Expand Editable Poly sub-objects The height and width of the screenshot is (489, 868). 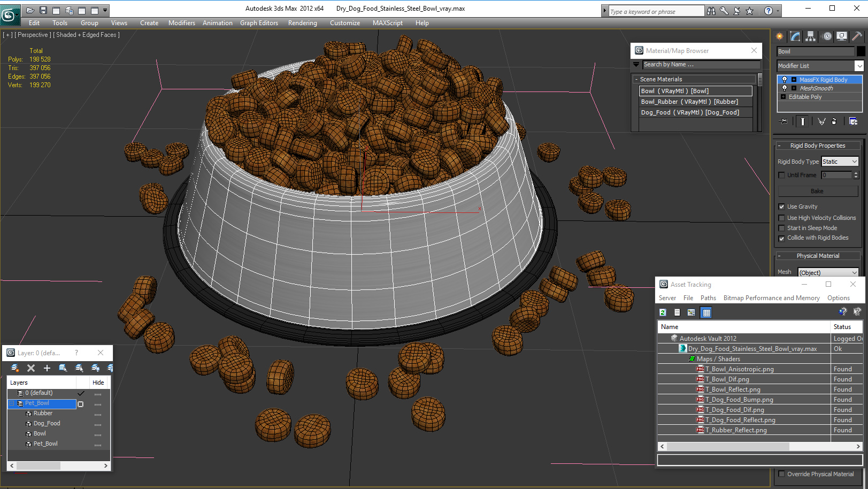(x=783, y=97)
